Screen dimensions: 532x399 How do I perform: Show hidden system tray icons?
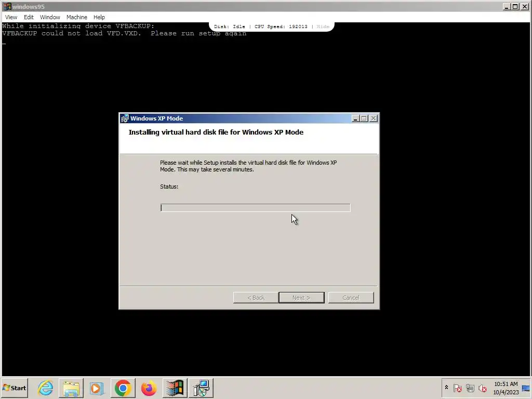[x=446, y=388]
